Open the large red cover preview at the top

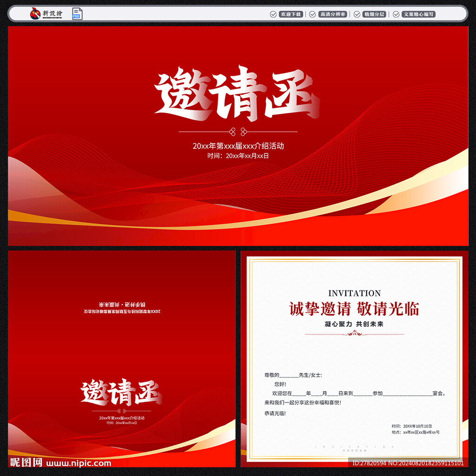pyautogui.click(x=238, y=136)
